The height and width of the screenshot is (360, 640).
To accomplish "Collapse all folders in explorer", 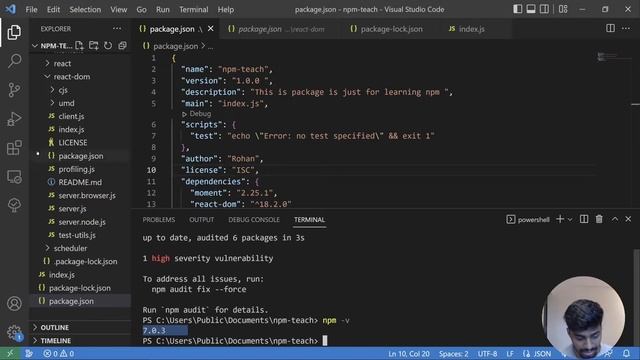I will 122,46.
